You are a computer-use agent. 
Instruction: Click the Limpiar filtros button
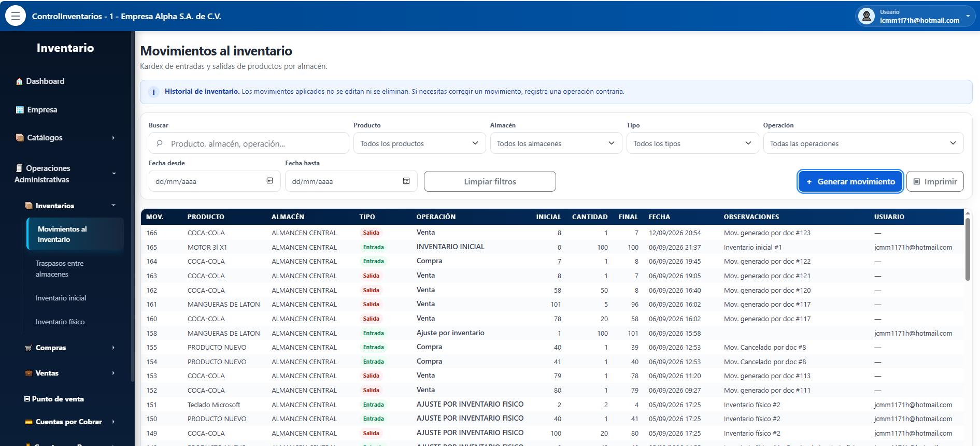coord(490,181)
